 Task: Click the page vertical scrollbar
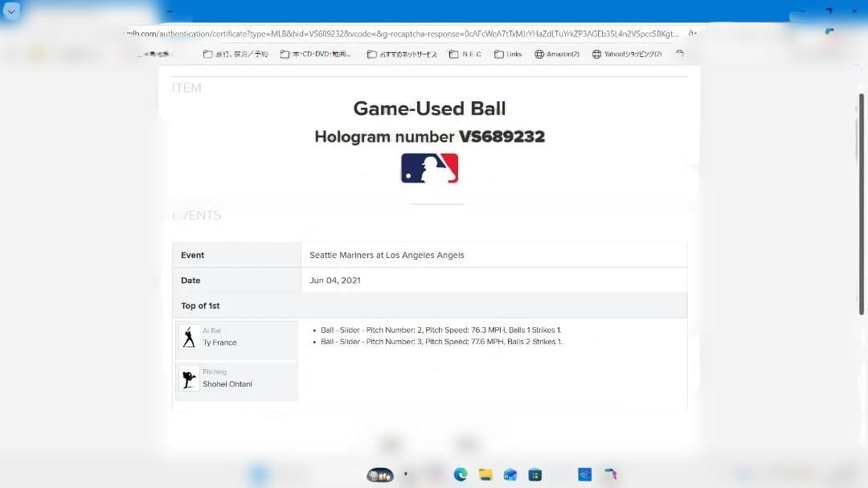click(862, 204)
